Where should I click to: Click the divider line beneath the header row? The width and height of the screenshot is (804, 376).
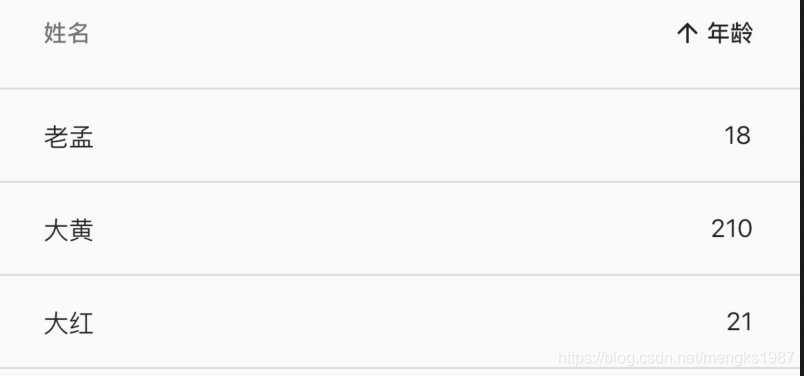(x=399, y=89)
